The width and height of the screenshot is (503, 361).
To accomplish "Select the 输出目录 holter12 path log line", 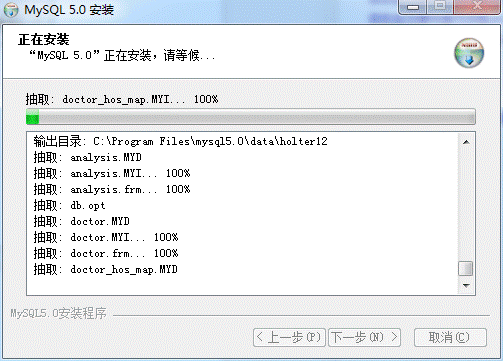I will (180, 141).
